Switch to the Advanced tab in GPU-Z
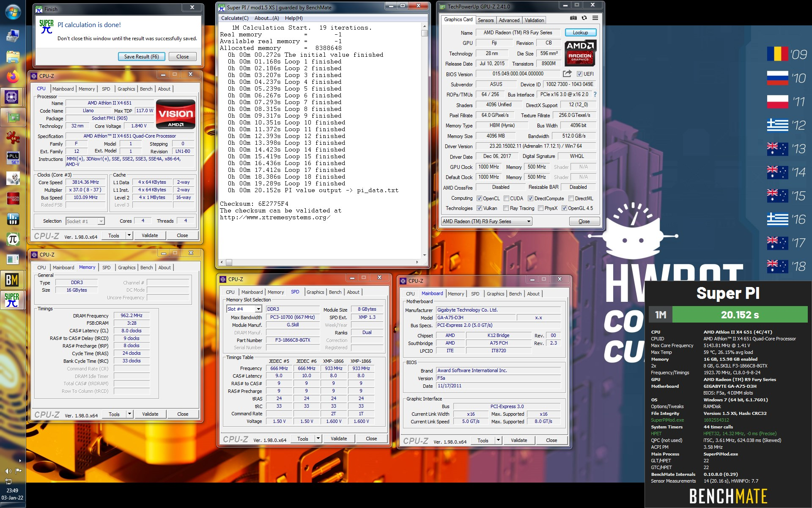 tap(509, 20)
